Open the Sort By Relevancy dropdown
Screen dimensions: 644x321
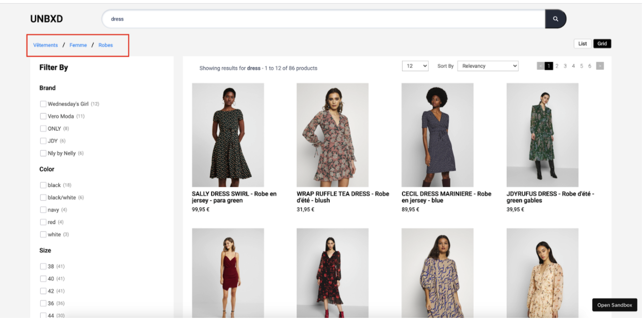coord(488,66)
